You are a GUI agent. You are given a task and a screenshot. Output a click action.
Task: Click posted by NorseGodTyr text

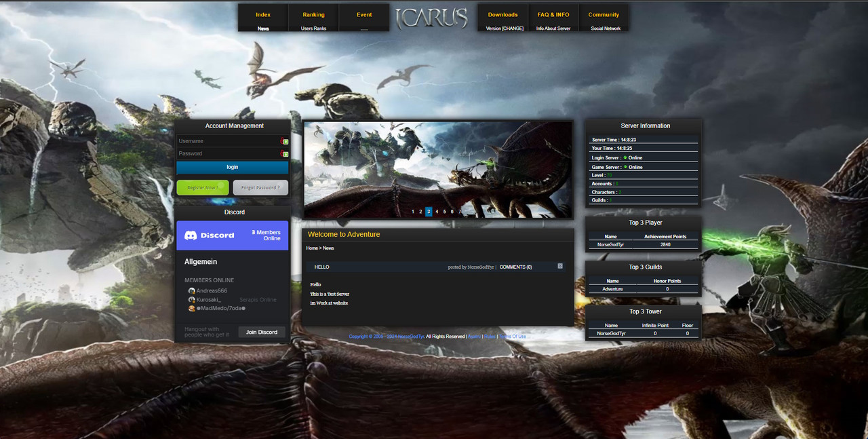click(x=471, y=267)
